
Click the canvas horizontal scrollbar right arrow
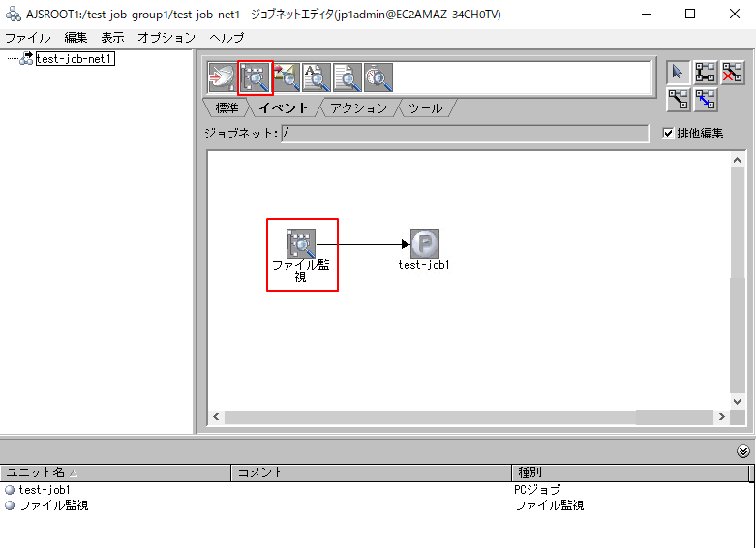click(722, 416)
